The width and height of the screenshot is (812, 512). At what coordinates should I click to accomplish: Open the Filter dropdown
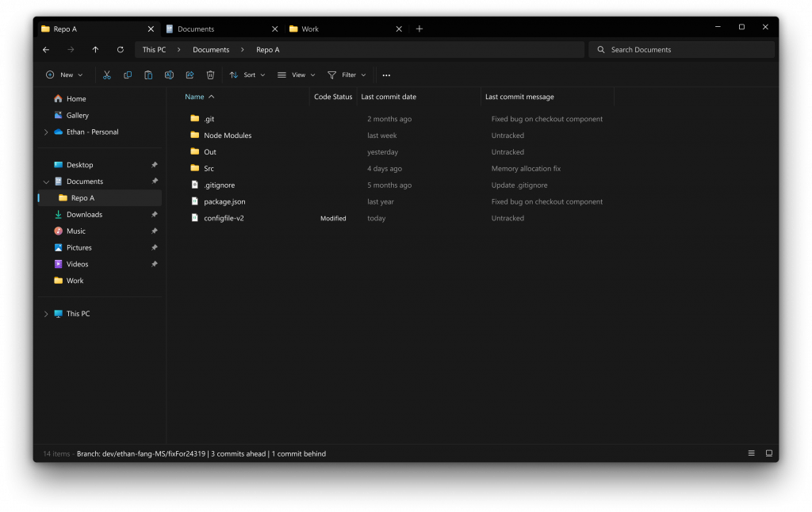point(347,75)
